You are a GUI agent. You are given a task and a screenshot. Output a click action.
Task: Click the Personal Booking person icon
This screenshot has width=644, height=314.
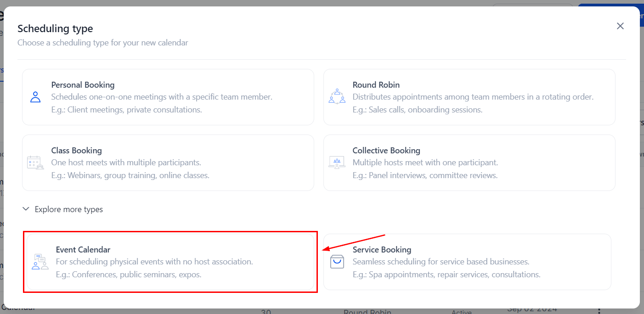pos(35,97)
